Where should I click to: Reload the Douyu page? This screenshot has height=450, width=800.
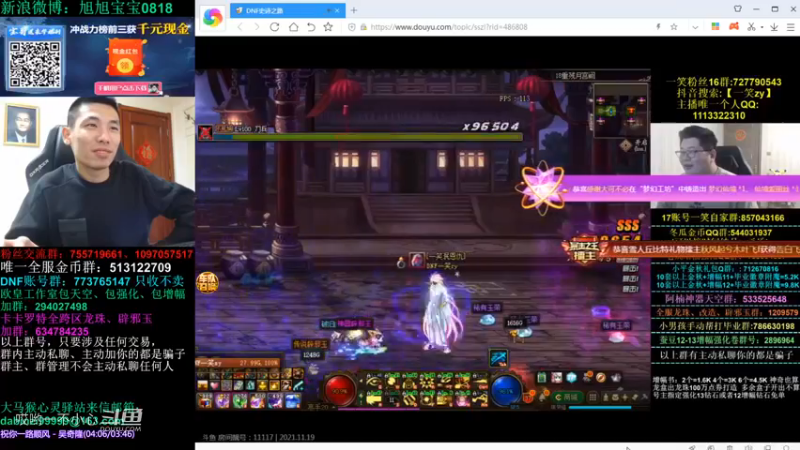pyautogui.click(x=274, y=27)
